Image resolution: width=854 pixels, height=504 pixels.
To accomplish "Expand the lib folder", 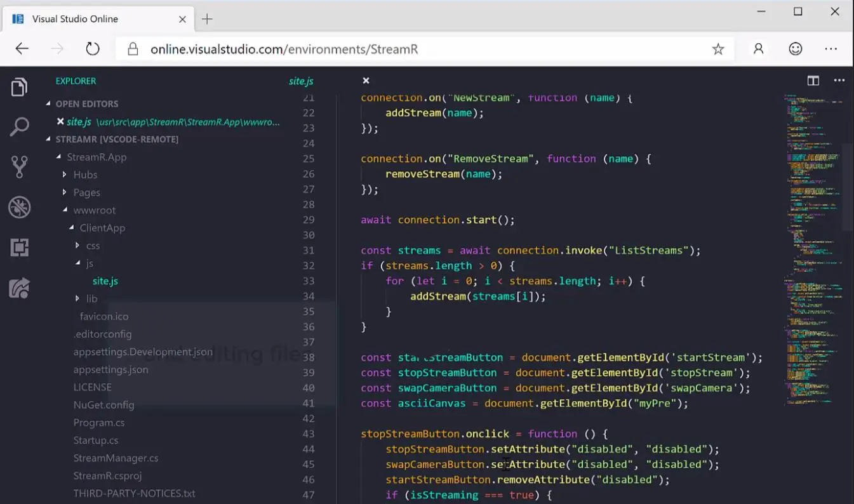I will tap(91, 298).
